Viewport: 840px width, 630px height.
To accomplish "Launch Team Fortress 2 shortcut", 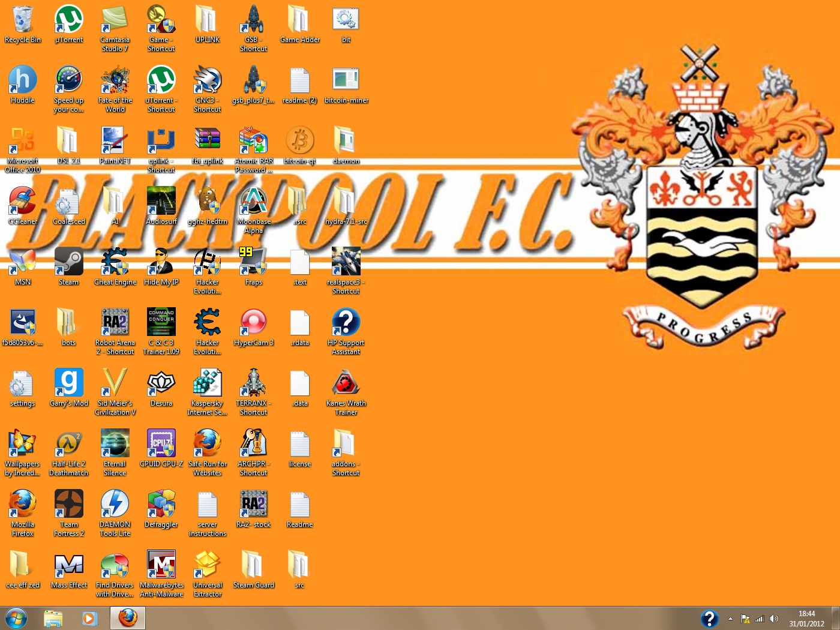I will point(69,513).
